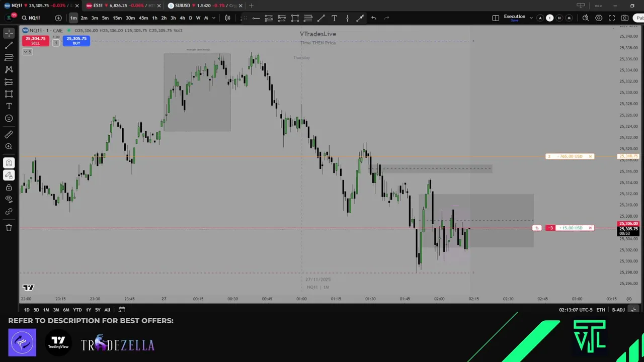Select the zoom in tool
Screen dimensions: 644x362
[9, 146]
